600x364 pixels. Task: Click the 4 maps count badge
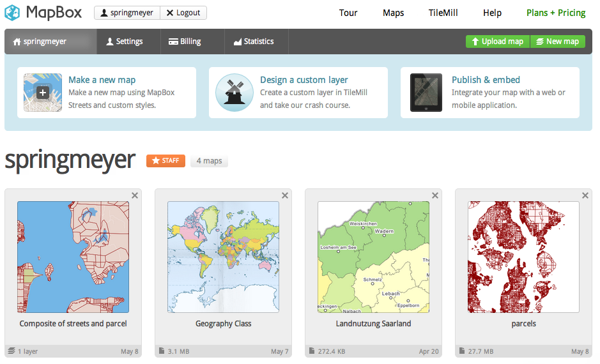(x=209, y=160)
